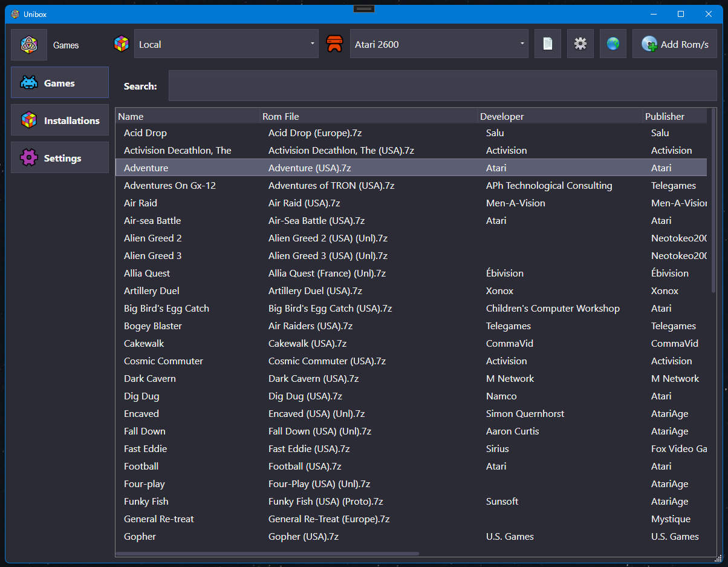728x567 pixels.
Task: Select the Dark Cavern game name
Action: 150,378
